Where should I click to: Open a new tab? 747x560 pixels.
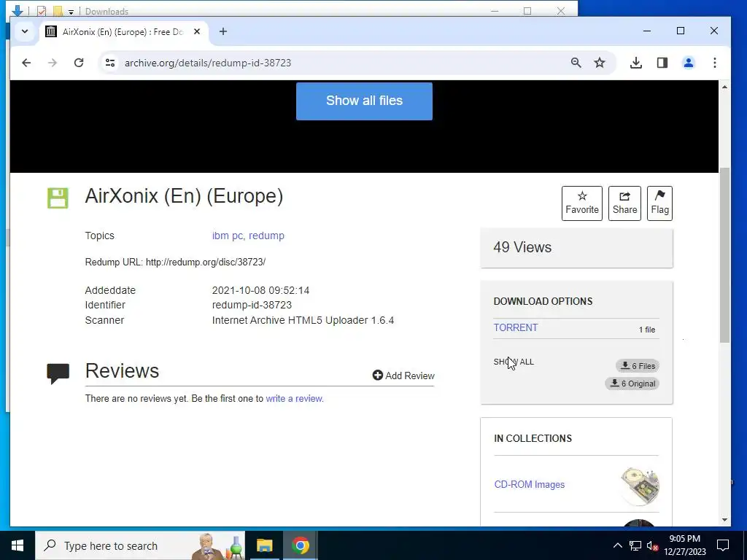[223, 31]
